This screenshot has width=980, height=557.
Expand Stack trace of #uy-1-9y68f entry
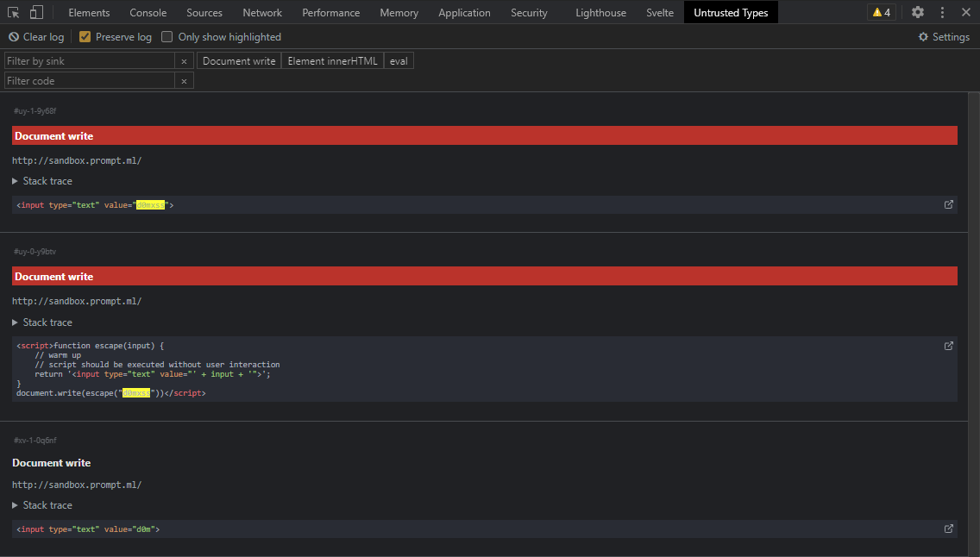[x=42, y=181]
